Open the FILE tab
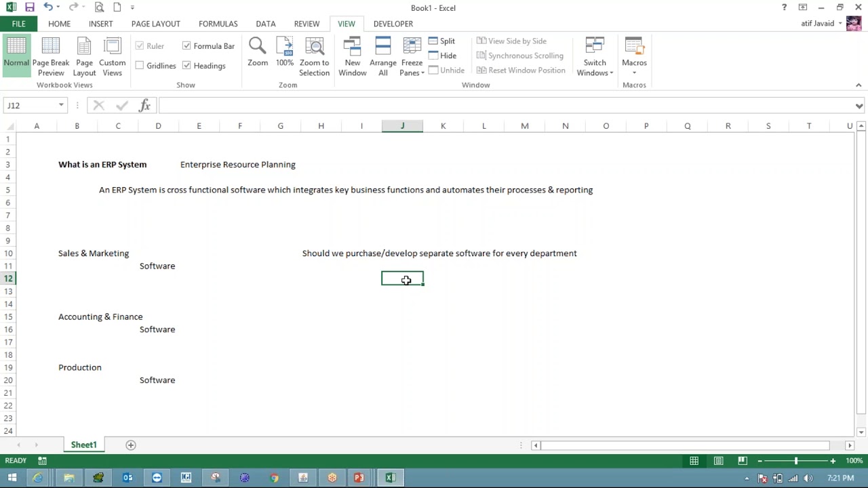The height and width of the screenshot is (488, 868). coord(18,24)
